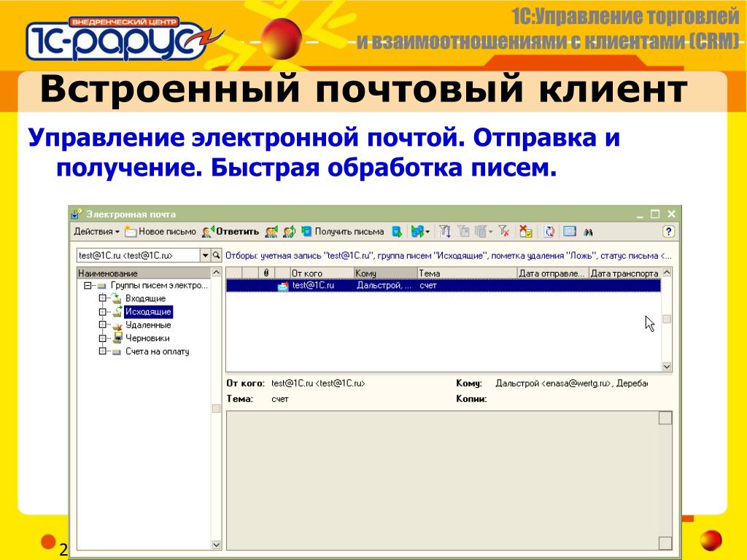Viewport: 747px width, 560px height.
Task: Click the Входящие folder icon
Action: (x=116, y=298)
